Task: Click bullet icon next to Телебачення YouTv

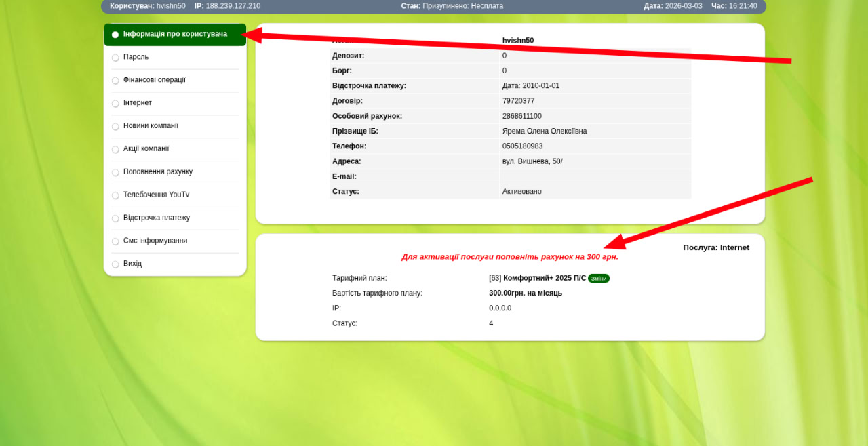Action: click(115, 196)
